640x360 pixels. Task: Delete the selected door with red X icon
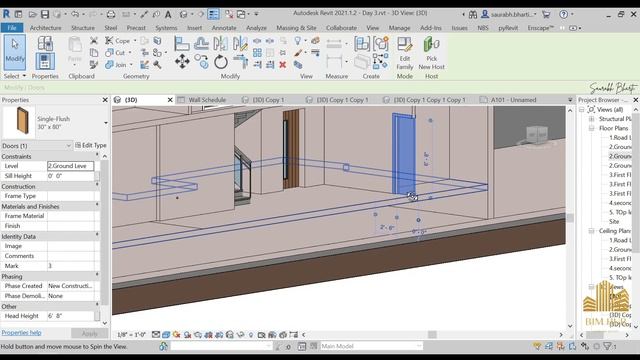(282, 64)
